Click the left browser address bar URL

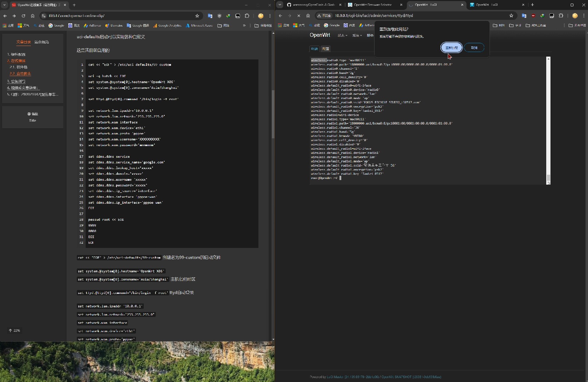76,16
